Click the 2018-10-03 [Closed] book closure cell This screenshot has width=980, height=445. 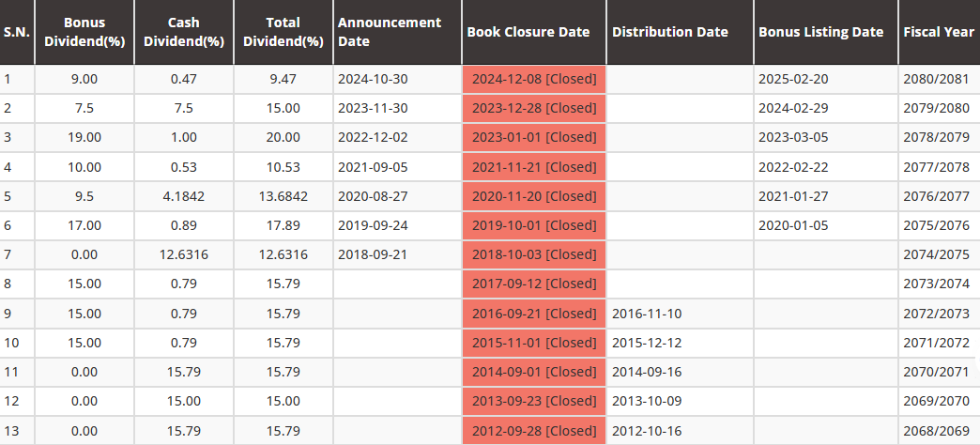tap(534, 254)
